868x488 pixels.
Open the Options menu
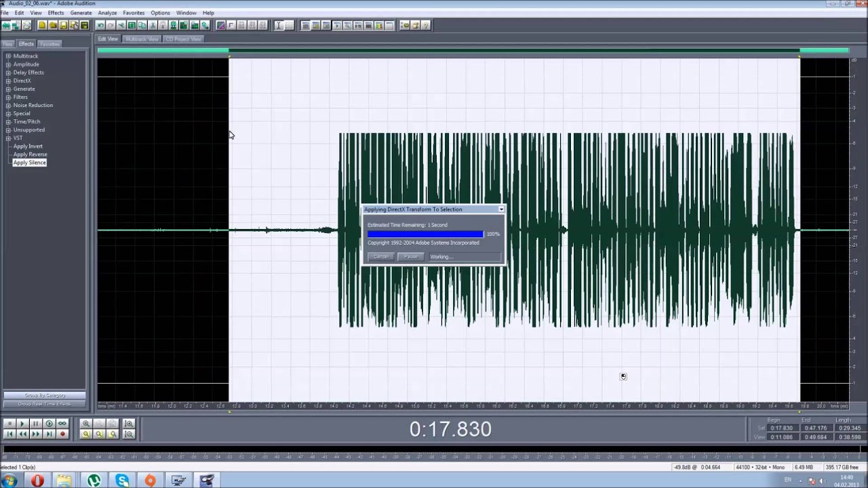pyautogui.click(x=160, y=13)
